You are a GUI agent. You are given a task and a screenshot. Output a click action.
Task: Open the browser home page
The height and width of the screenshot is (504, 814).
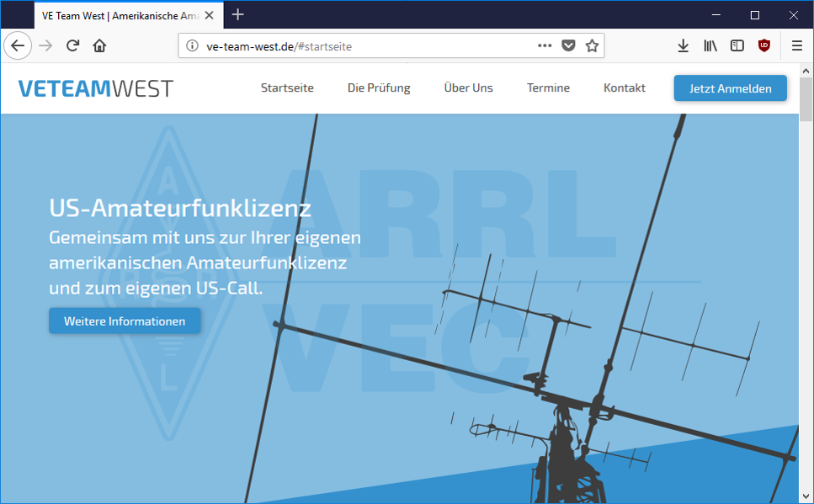click(99, 45)
